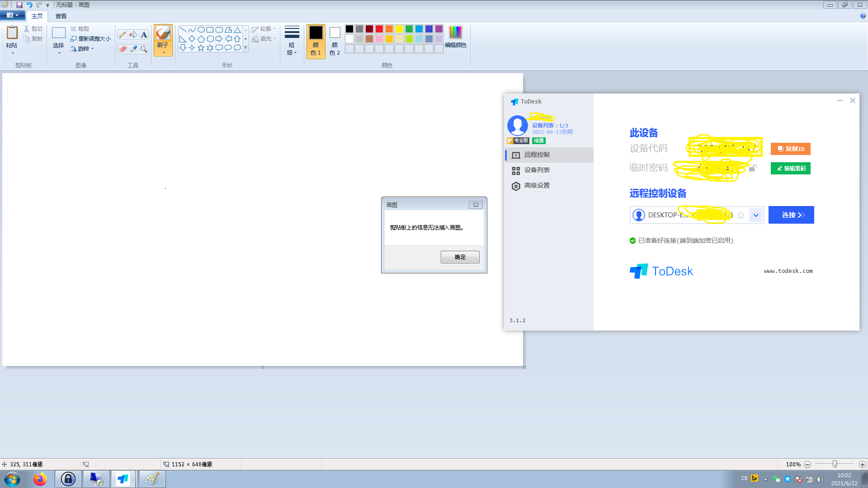The height and width of the screenshot is (488, 868).
Task: Click the Paste clipboard icon
Action: (12, 33)
